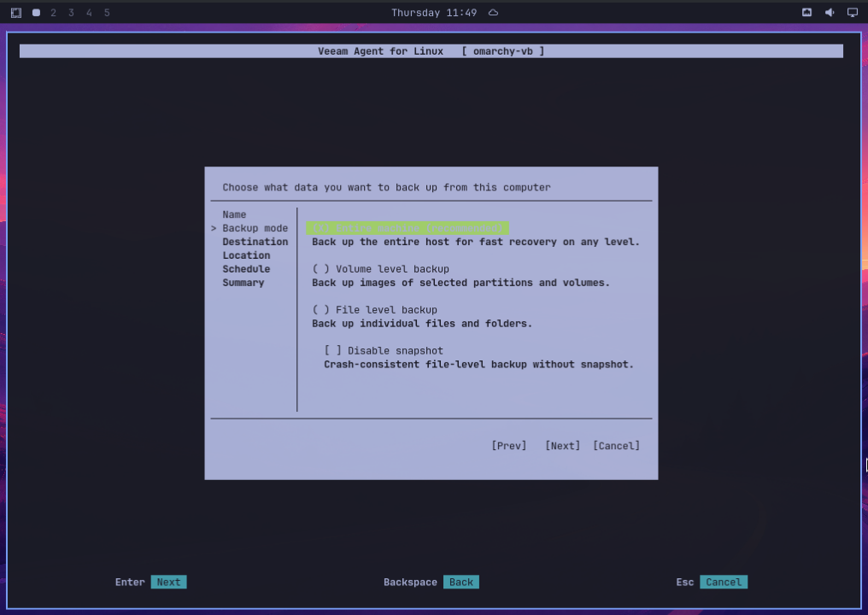Screen dimensions: 868x615
Task: Click 'Back up the entire host' description
Action: point(476,242)
